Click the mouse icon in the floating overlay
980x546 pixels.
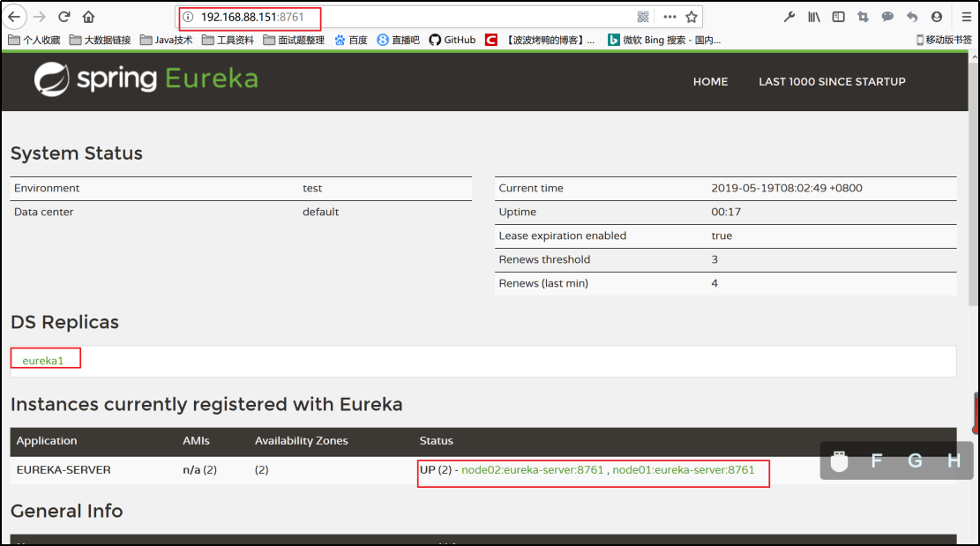coord(840,461)
